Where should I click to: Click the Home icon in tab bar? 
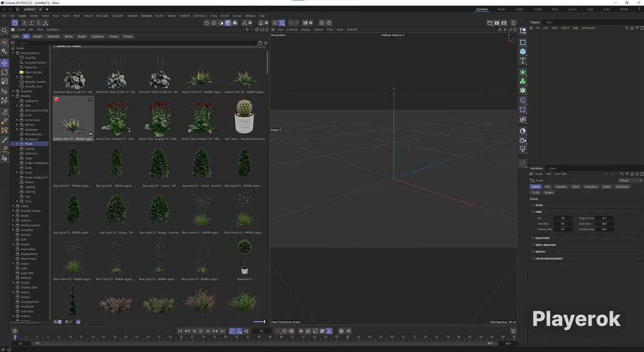pyautogui.click(x=17, y=9)
